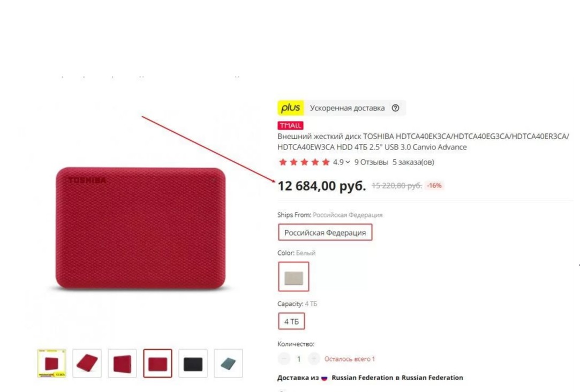580x392 pixels.
Task: Increase quantity with the plus button
Action: (x=314, y=358)
